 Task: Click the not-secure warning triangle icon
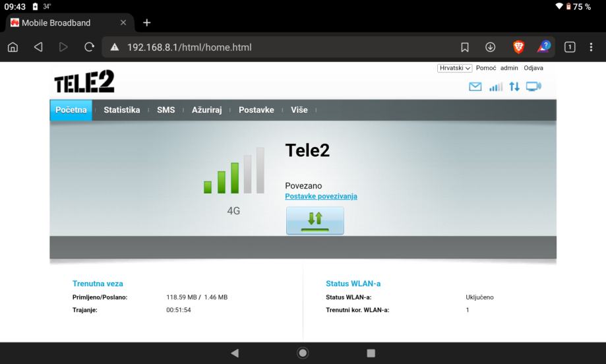(x=115, y=47)
